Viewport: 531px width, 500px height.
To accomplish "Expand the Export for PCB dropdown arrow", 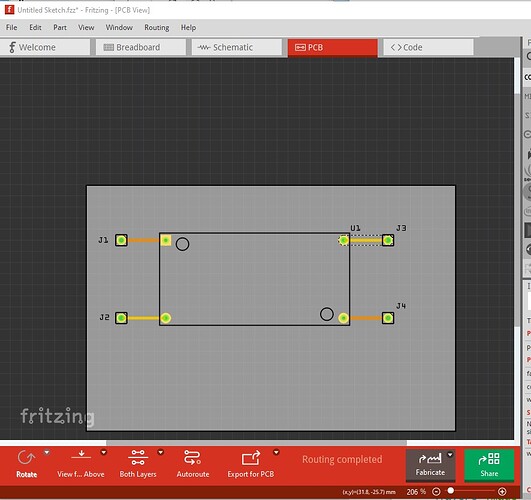I will (276, 452).
